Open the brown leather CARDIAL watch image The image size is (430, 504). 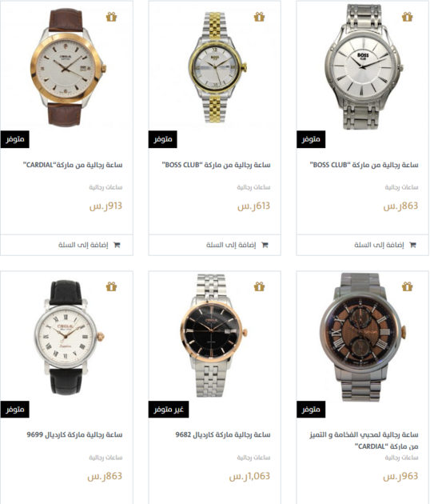[68, 67]
